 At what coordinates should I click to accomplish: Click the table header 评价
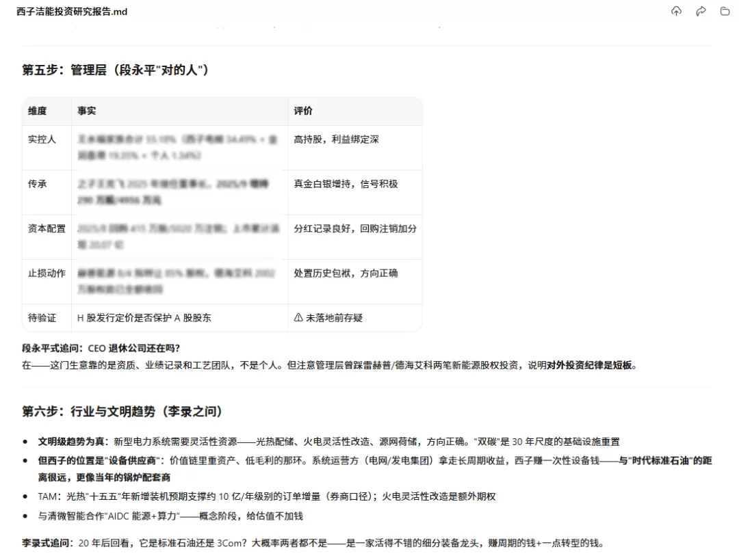click(303, 111)
